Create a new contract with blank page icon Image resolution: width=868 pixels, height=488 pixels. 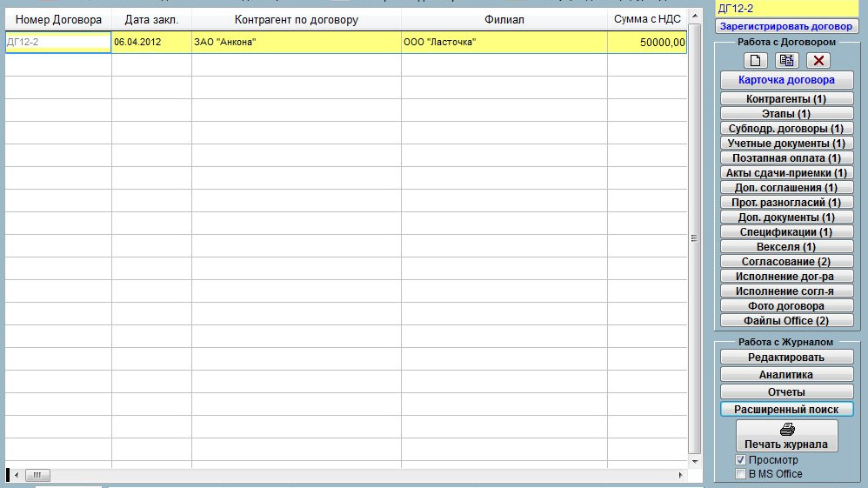(755, 60)
